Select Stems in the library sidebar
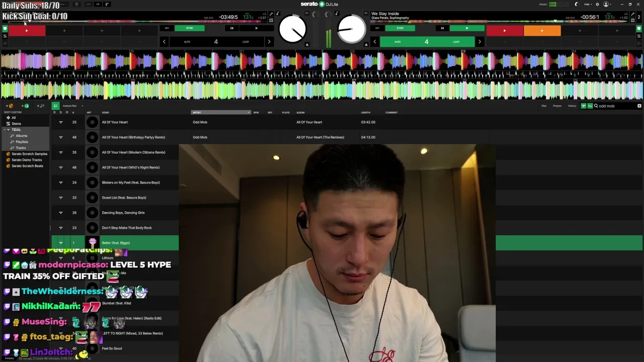Image resolution: width=644 pixels, height=362 pixels. pos(17,124)
